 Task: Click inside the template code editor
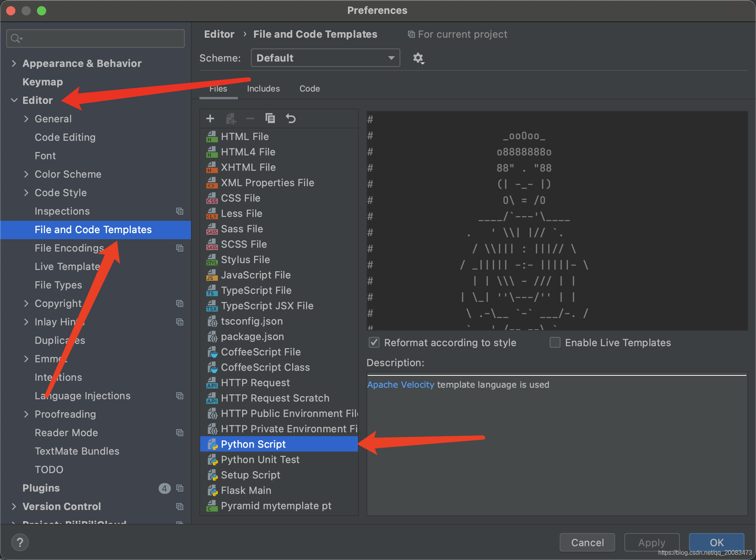click(x=557, y=221)
